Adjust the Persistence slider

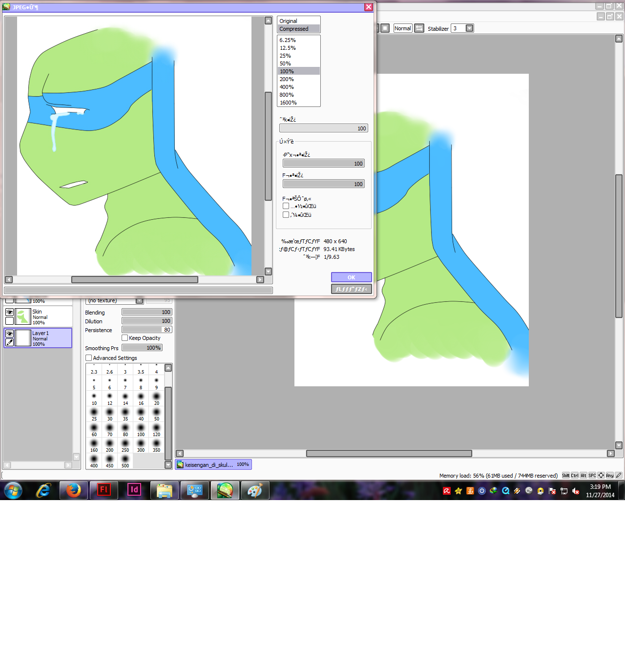(x=146, y=330)
